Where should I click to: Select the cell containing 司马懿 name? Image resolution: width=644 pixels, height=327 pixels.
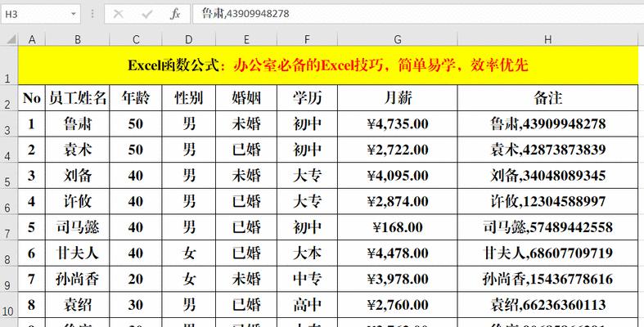coord(77,227)
